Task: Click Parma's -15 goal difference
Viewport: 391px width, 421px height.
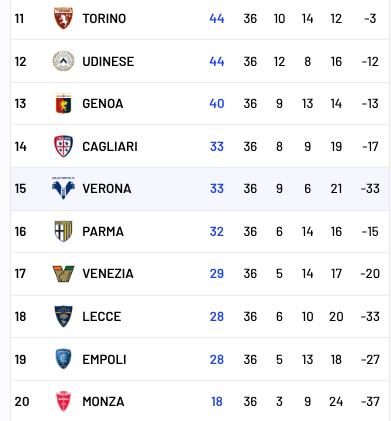Action: tap(370, 232)
